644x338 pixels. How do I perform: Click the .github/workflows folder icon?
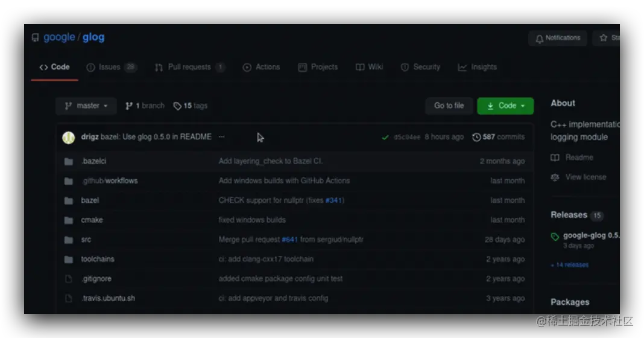(69, 181)
